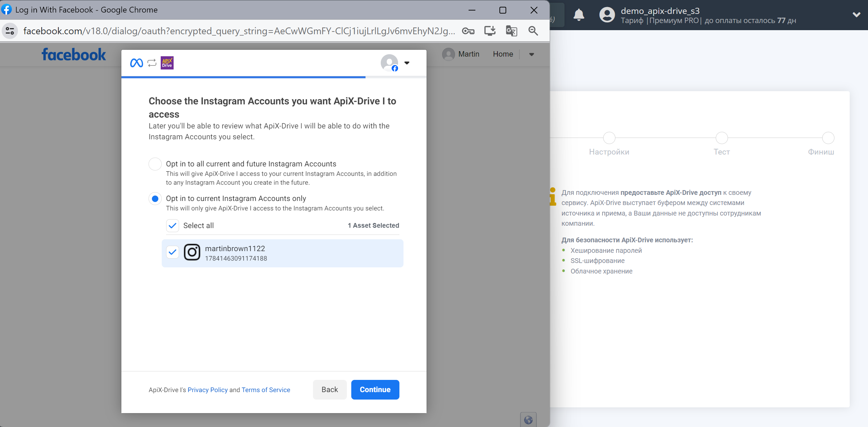Open the Terms of Service link
The height and width of the screenshot is (427, 868).
pyautogui.click(x=266, y=389)
